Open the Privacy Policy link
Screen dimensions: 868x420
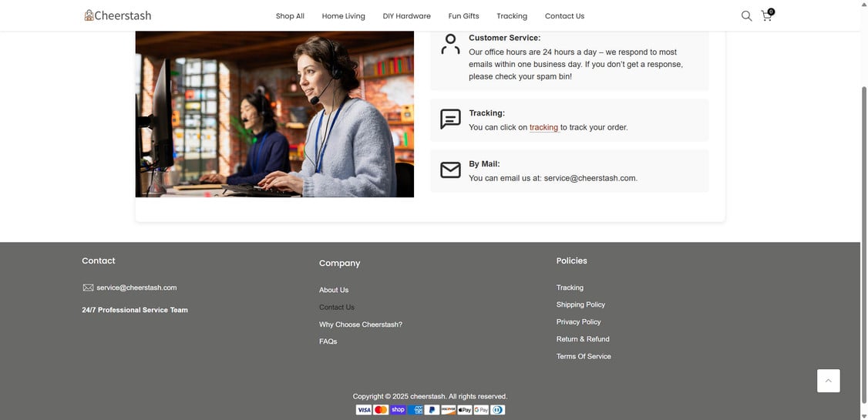point(578,321)
